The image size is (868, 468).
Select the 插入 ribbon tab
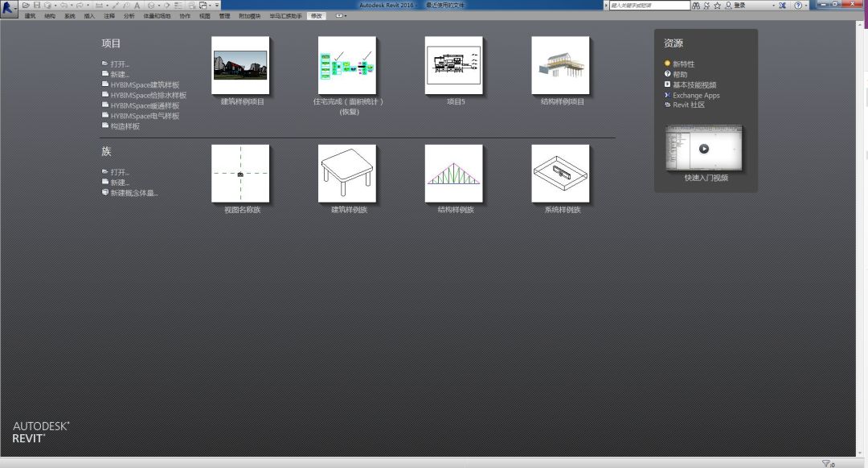point(90,16)
